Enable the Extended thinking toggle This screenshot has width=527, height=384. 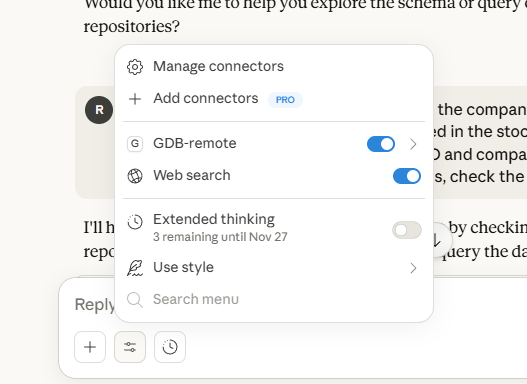pos(407,230)
